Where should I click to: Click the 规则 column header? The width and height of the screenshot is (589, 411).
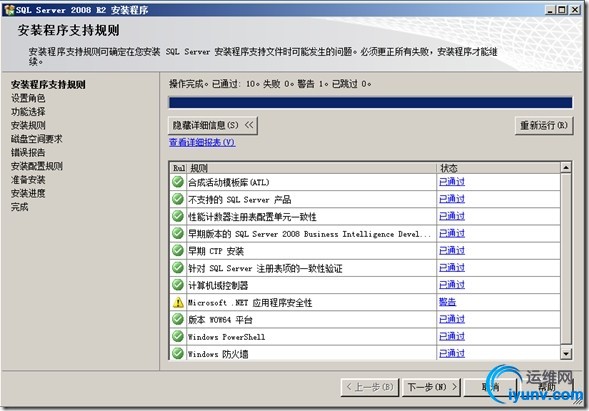coord(311,168)
